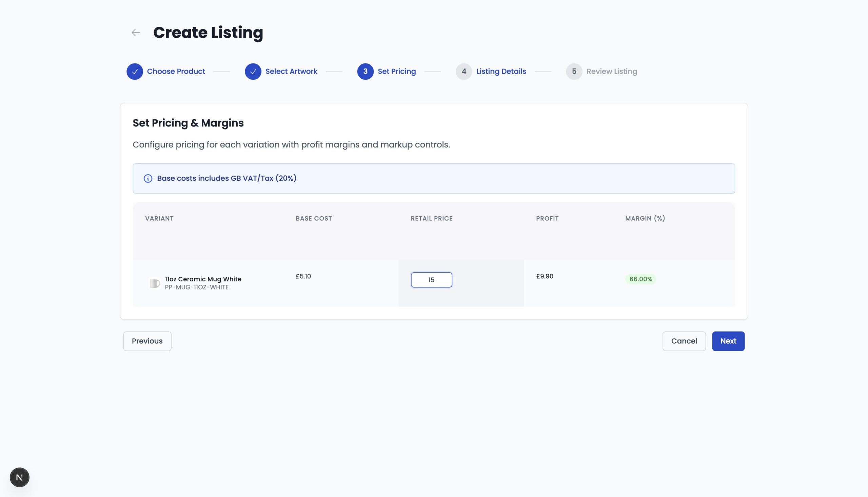868x497 pixels.
Task: Click the Select Artwork checkmark circle
Action: coord(253,72)
